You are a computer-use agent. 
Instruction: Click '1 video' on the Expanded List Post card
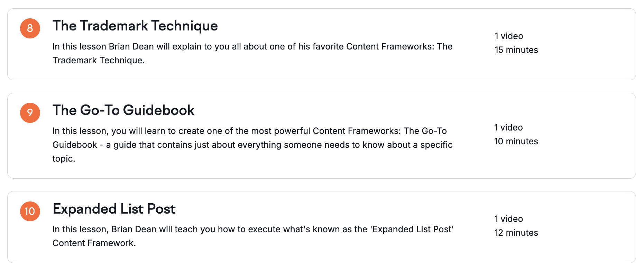508,219
